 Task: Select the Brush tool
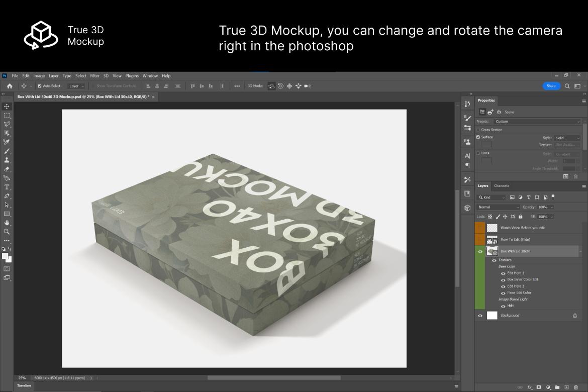(x=7, y=151)
